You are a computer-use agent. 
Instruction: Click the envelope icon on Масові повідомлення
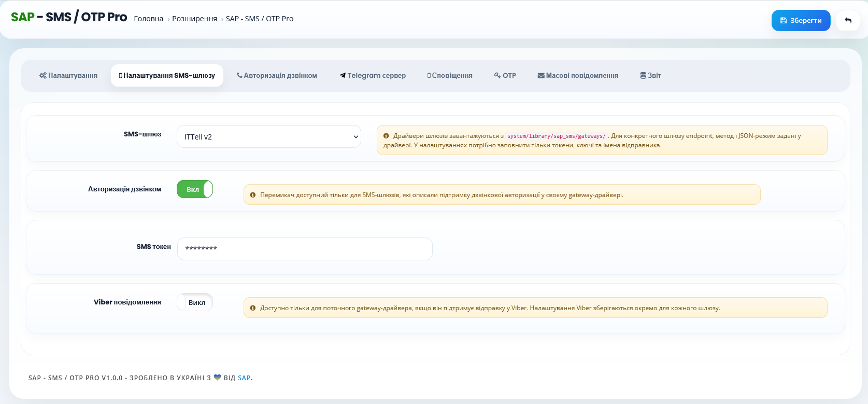[x=541, y=75]
